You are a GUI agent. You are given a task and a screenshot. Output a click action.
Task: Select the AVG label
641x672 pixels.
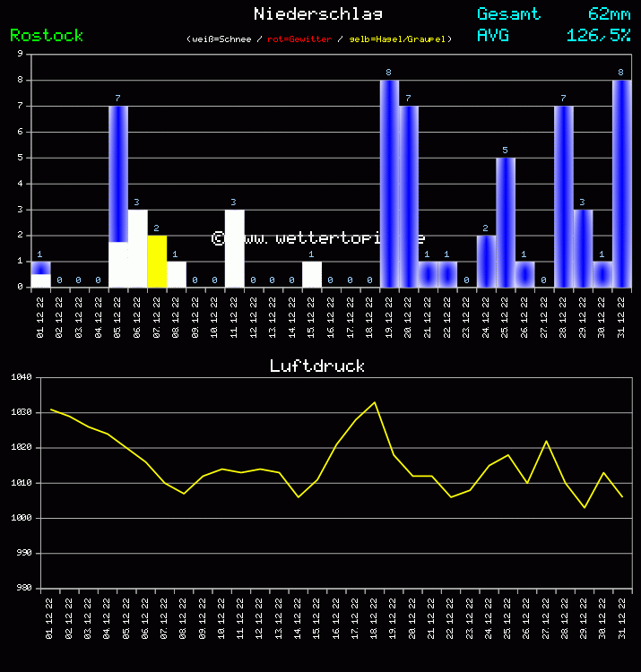pos(493,36)
